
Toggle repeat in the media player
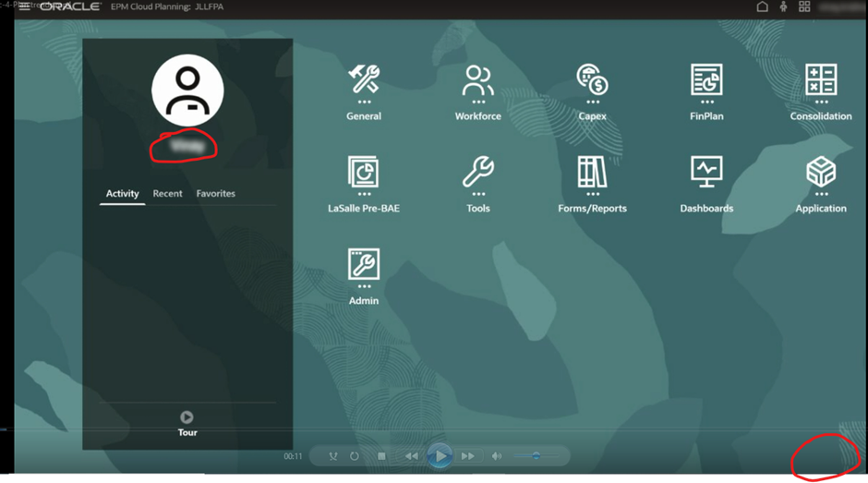355,456
